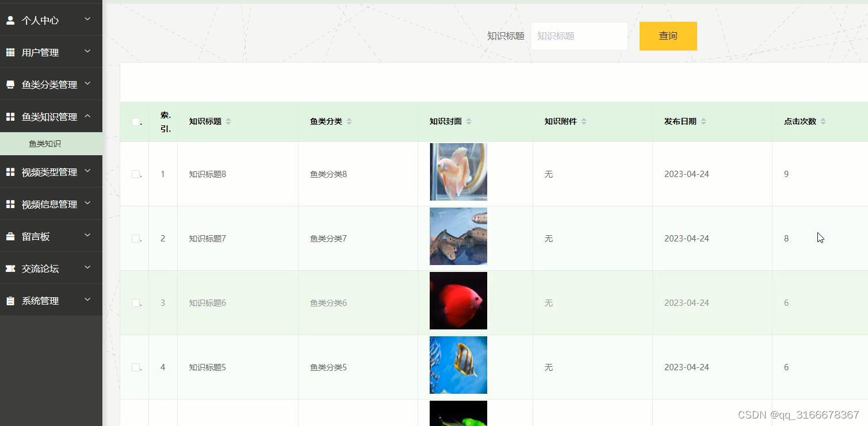
Task: Click the yellow 查询 search button
Action: [x=667, y=36]
